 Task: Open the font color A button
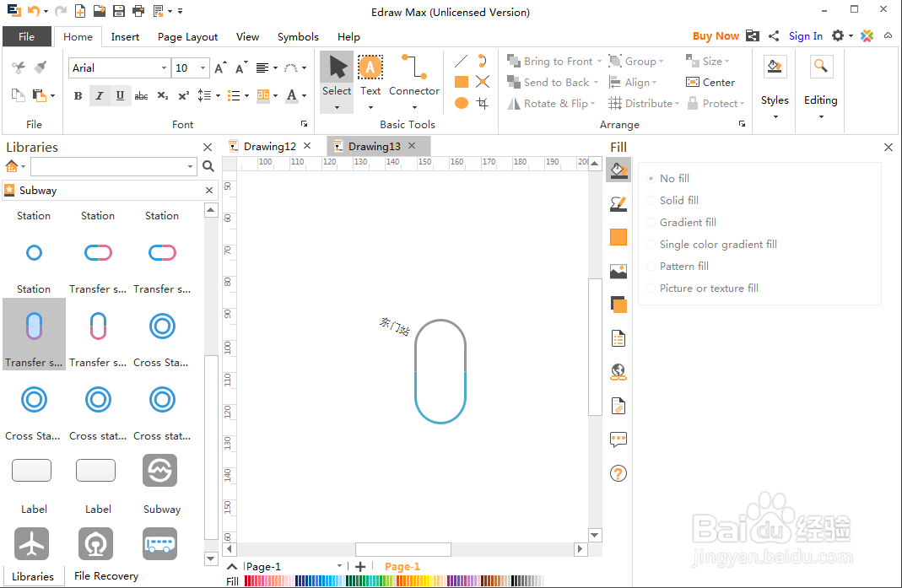(x=292, y=95)
